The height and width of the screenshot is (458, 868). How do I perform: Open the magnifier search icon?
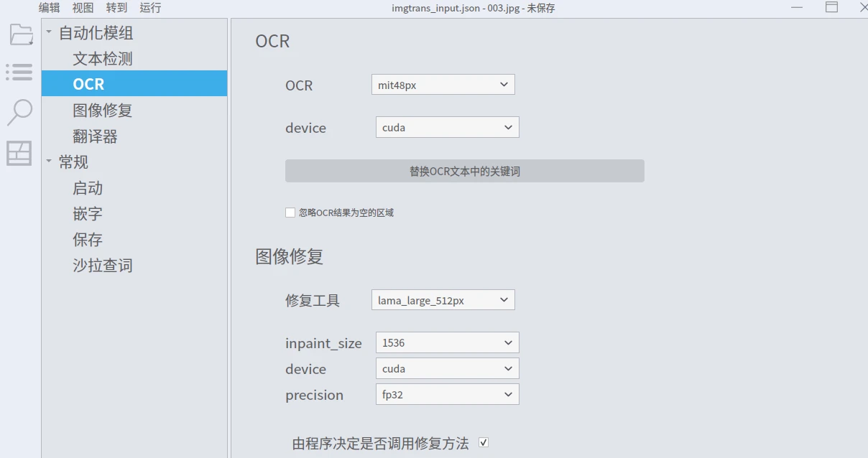[x=19, y=112]
